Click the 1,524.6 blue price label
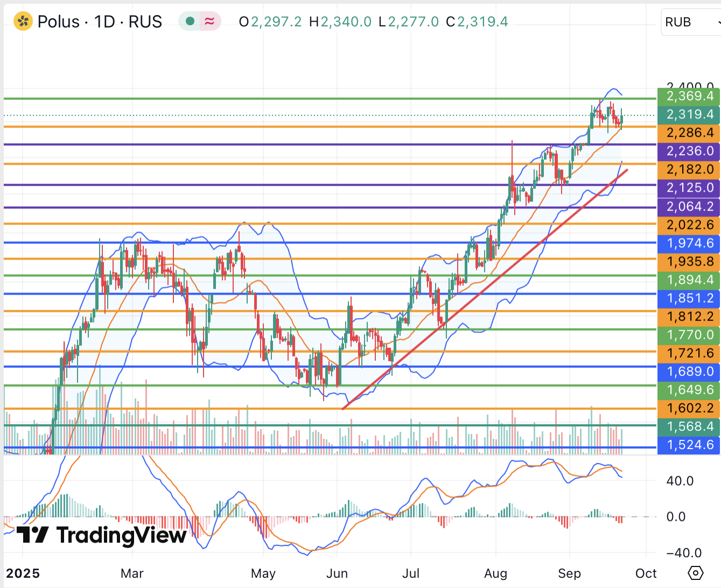 [x=689, y=445]
